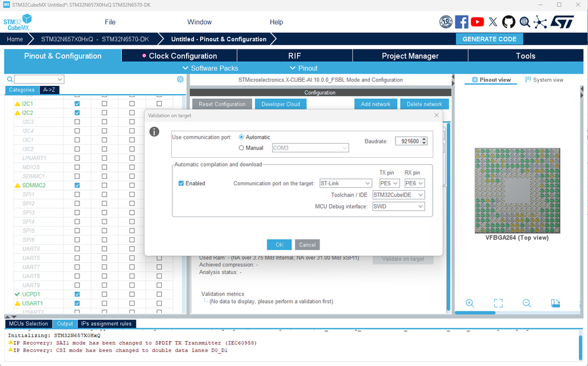Screen dimensions: 588x366
Task: Click the pinout view horizontal scrollbar
Action: coord(475,313)
